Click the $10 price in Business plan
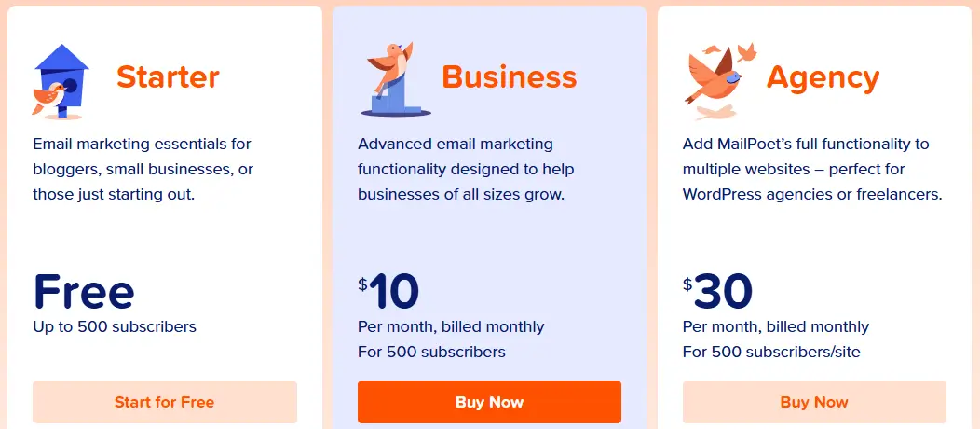 click(x=388, y=292)
